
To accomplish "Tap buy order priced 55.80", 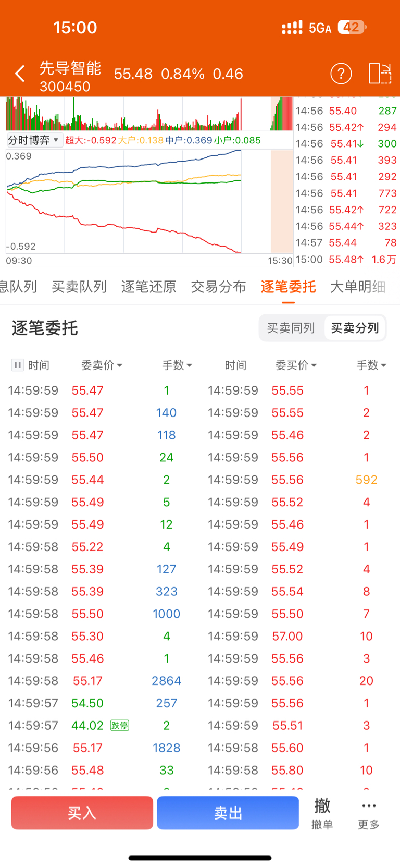I will coord(301,770).
